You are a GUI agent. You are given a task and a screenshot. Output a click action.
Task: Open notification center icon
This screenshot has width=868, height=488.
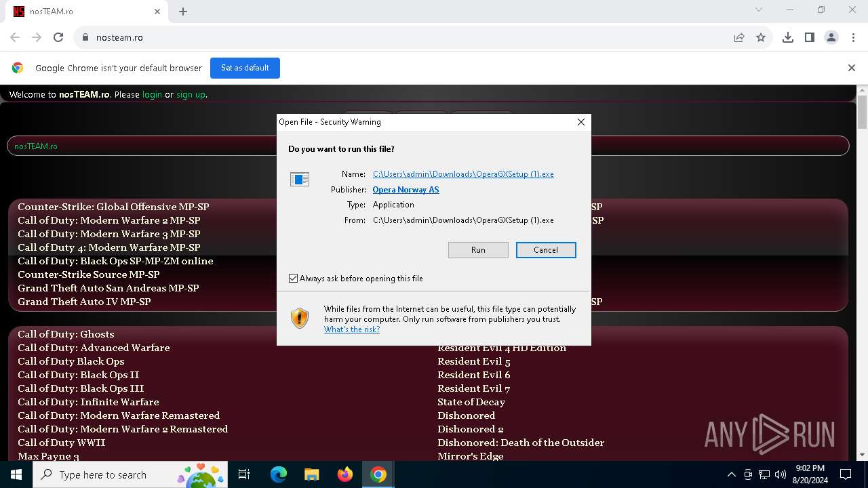[x=846, y=474]
